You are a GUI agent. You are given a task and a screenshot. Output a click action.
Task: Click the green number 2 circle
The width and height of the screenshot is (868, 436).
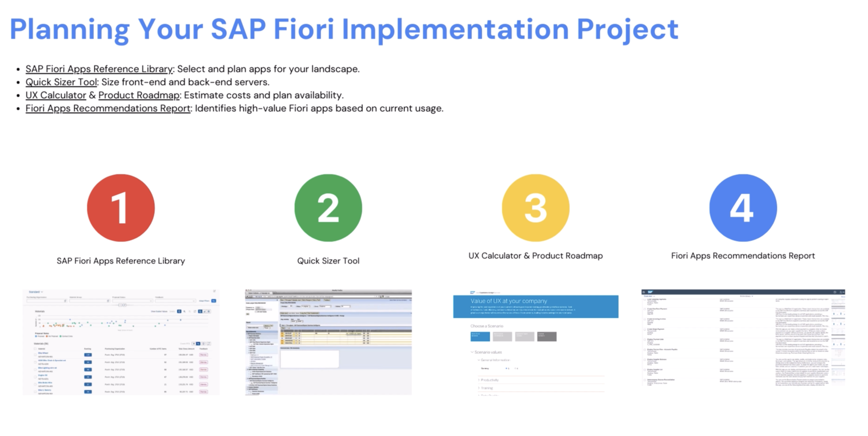(328, 208)
